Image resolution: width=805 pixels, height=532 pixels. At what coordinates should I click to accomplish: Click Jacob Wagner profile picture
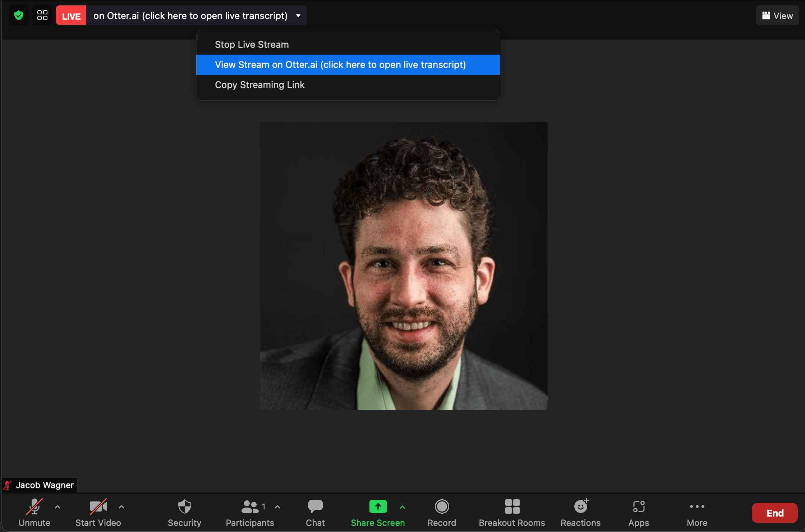click(x=404, y=266)
